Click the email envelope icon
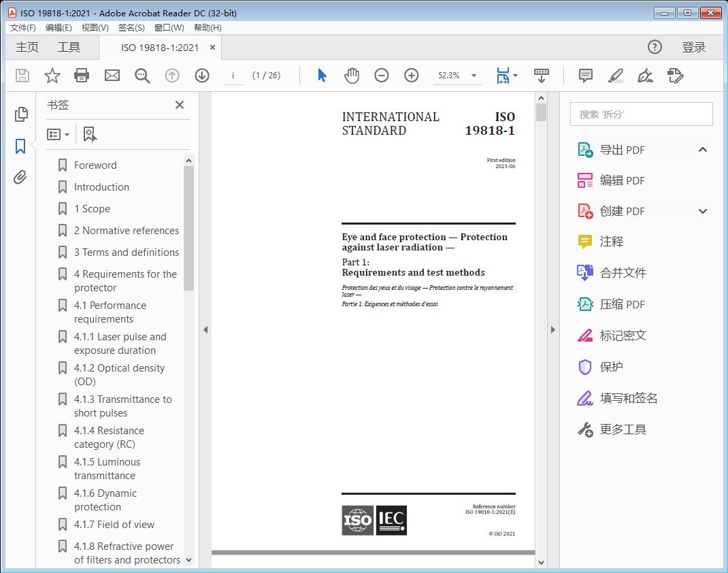The image size is (728, 573). tap(112, 76)
